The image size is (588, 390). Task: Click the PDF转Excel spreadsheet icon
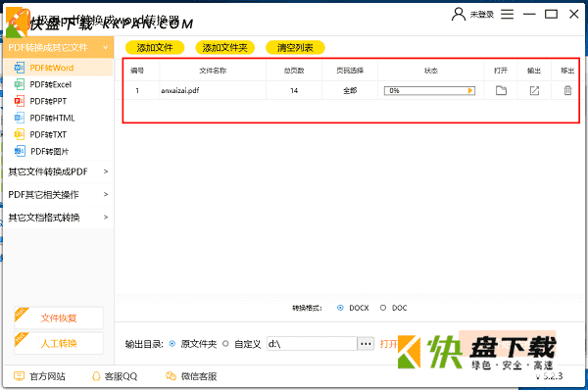click(20, 84)
